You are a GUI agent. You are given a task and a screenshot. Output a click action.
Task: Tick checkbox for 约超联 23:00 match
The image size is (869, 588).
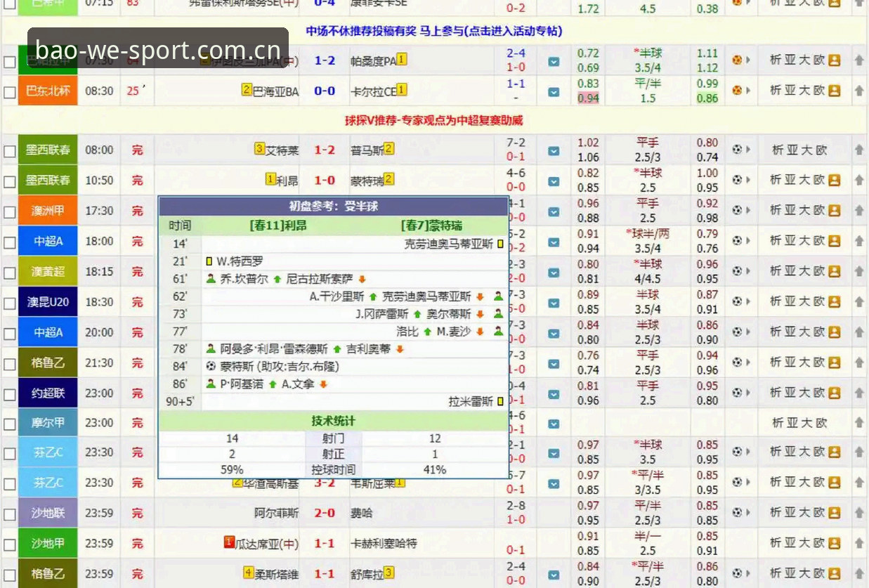[x=9, y=394]
